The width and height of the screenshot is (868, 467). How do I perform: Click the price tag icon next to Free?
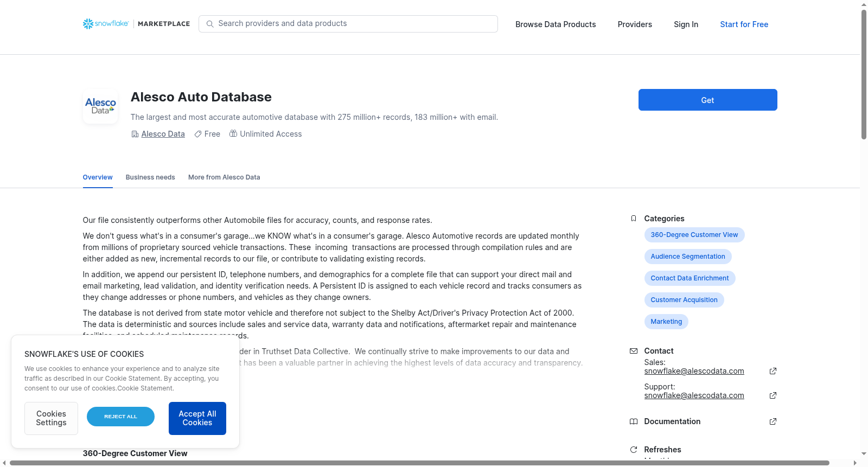click(x=198, y=134)
